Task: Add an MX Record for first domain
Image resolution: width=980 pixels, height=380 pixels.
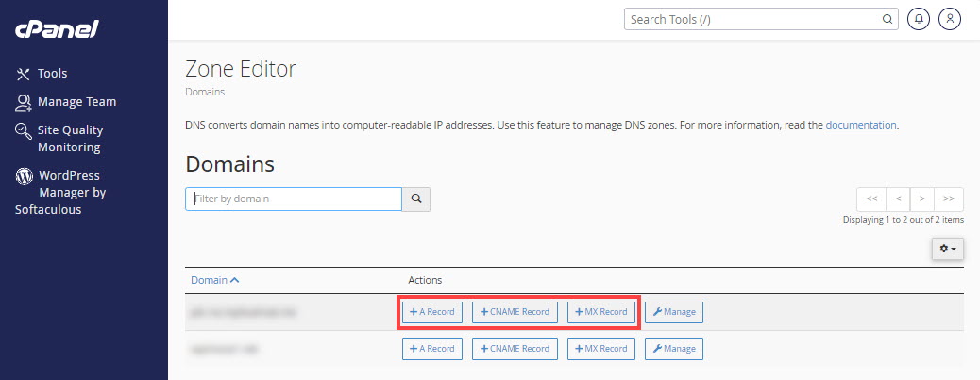Action: 600,312
